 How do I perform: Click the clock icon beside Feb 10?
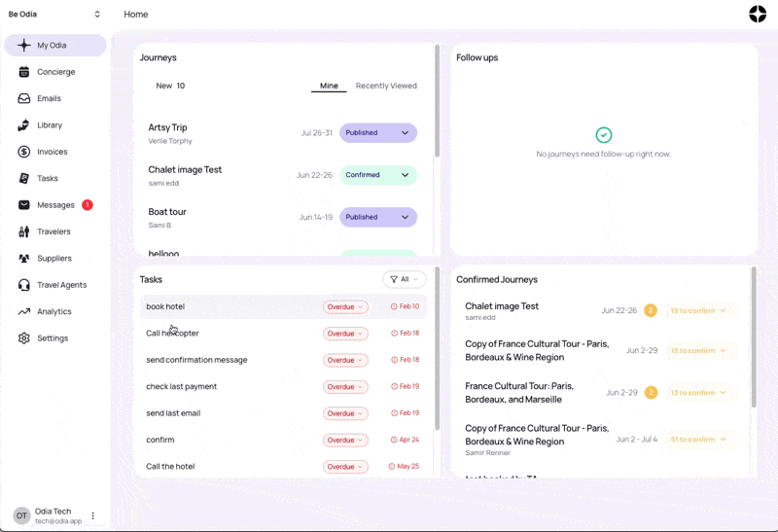[x=394, y=306]
